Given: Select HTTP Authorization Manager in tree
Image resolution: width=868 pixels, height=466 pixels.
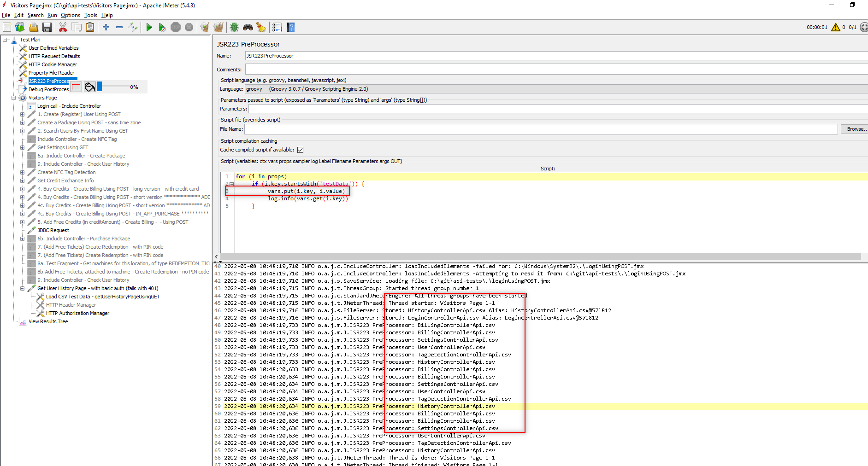Looking at the screenshot, I should point(77,313).
